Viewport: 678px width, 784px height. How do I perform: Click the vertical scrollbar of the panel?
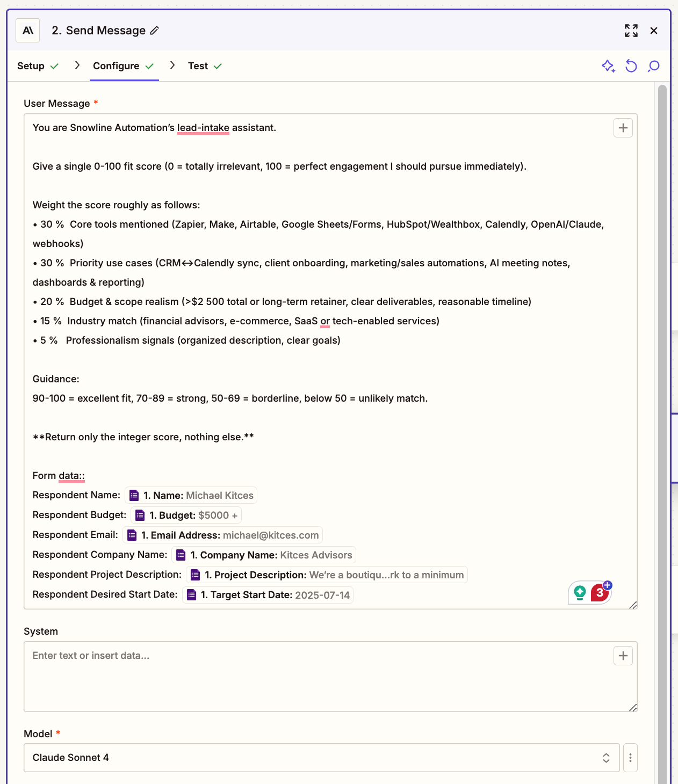tap(662, 434)
